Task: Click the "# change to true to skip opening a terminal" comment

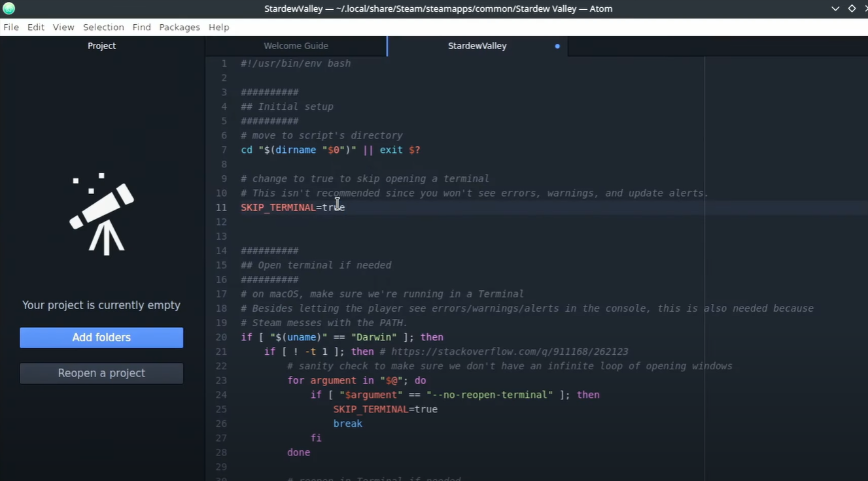Action: (x=365, y=178)
